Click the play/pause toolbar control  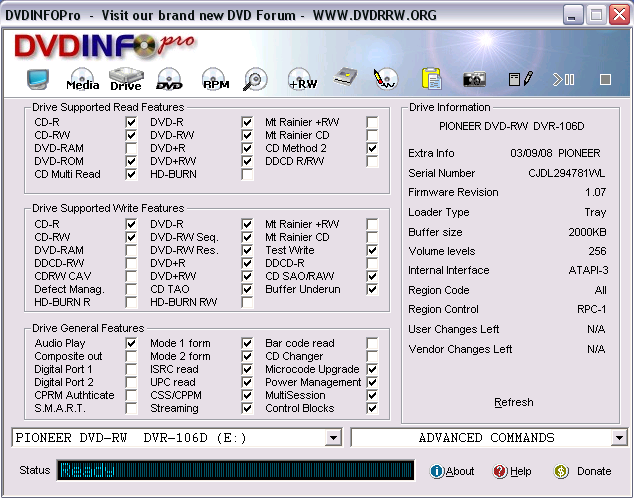click(563, 80)
